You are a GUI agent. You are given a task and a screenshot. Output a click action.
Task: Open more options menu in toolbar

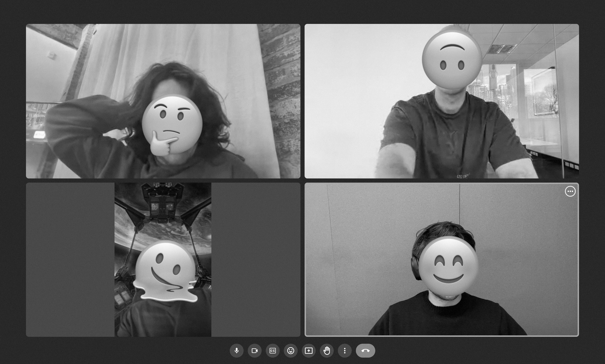point(345,350)
